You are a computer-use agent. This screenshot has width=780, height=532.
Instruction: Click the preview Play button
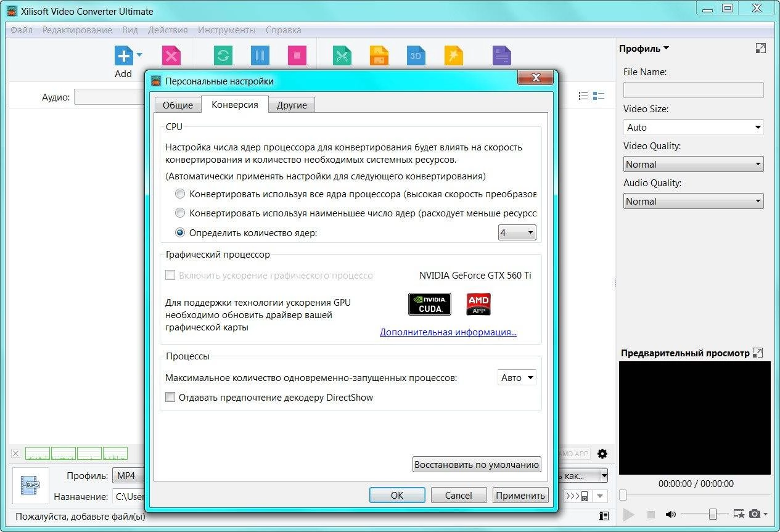(x=629, y=514)
